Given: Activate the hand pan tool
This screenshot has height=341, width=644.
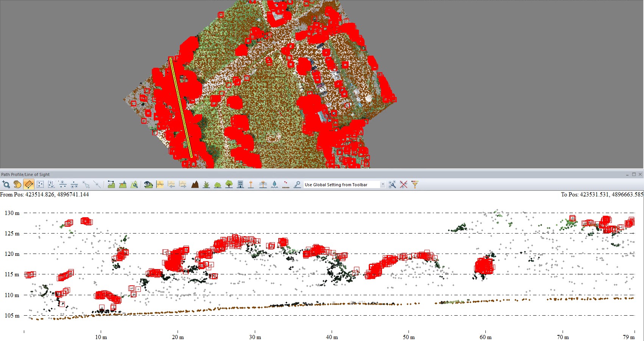Looking at the screenshot, I should [17, 184].
